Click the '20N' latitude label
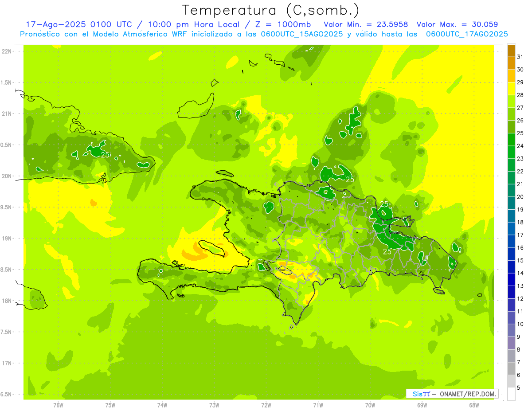Image resolution: width=532 pixels, height=411 pixels. (7, 176)
